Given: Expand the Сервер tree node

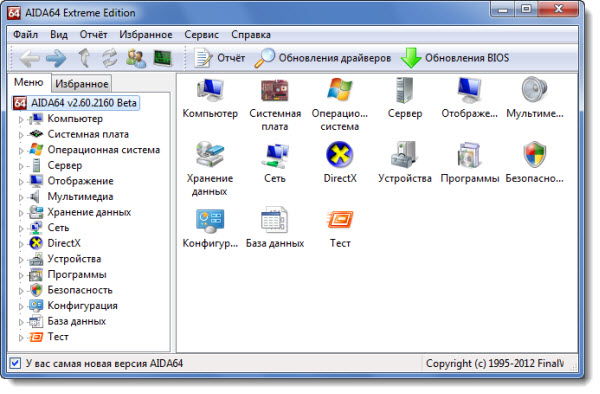Looking at the screenshot, I should (x=21, y=166).
